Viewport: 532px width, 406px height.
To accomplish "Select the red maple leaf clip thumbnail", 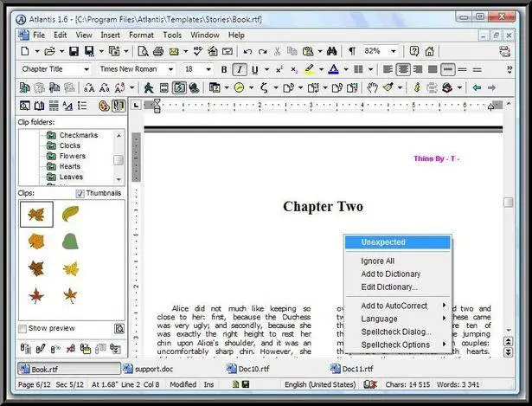I will [x=36, y=296].
